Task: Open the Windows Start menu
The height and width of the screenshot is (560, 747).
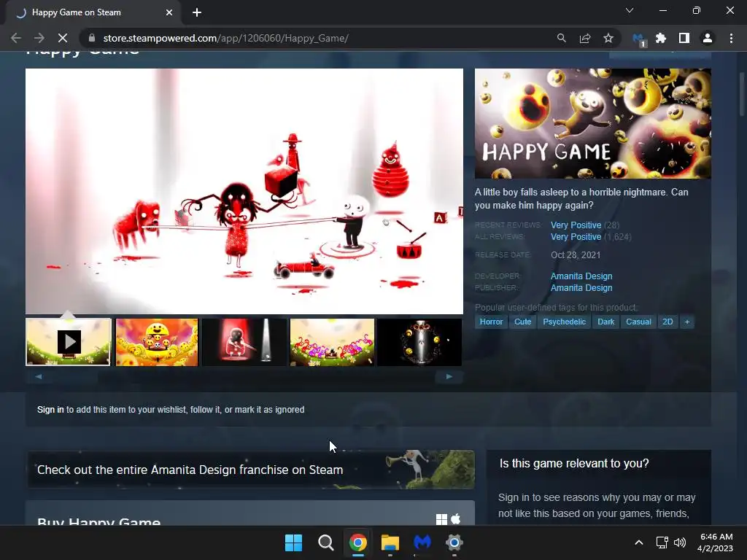Action: click(293, 542)
